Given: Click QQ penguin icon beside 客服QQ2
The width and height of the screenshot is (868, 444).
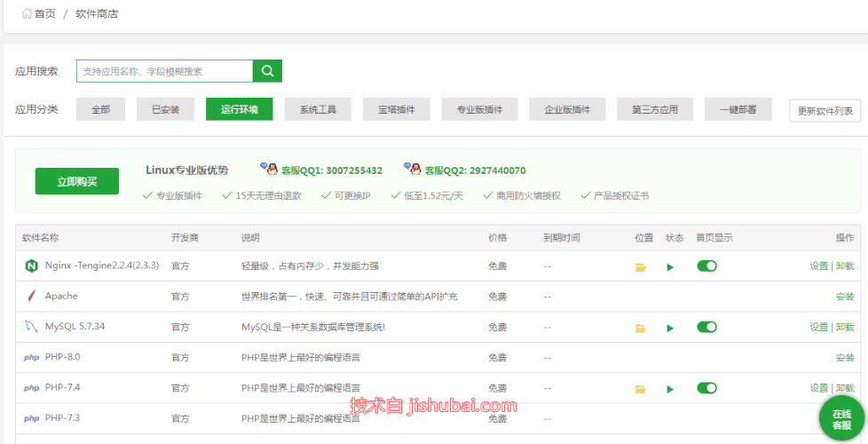Looking at the screenshot, I should point(413,169).
